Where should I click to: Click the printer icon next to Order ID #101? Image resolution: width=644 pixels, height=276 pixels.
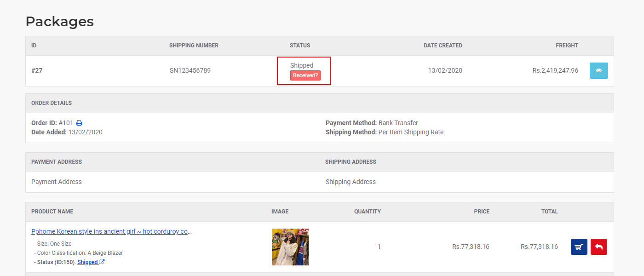[x=79, y=123]
